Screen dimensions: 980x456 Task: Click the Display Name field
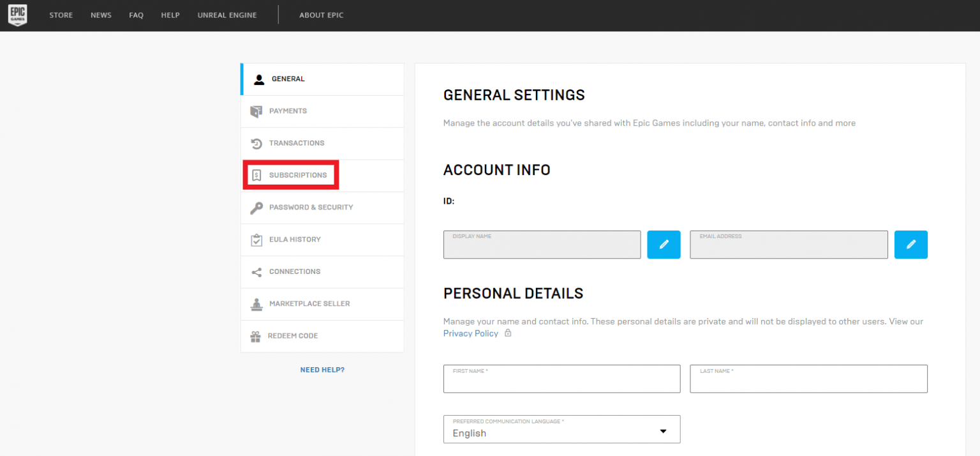coord(542,245)
